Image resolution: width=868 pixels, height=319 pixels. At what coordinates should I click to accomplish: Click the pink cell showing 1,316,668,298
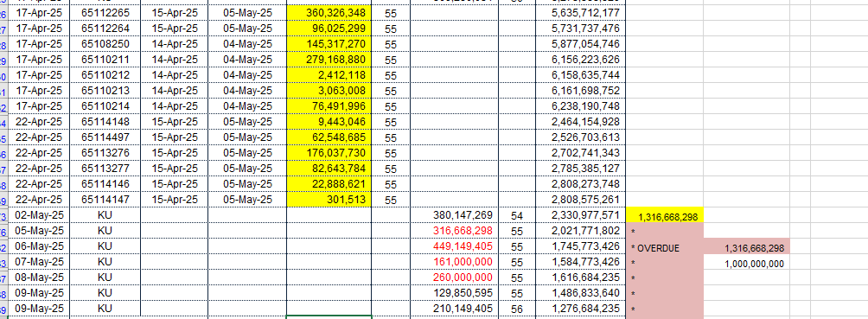click(747, 246)
